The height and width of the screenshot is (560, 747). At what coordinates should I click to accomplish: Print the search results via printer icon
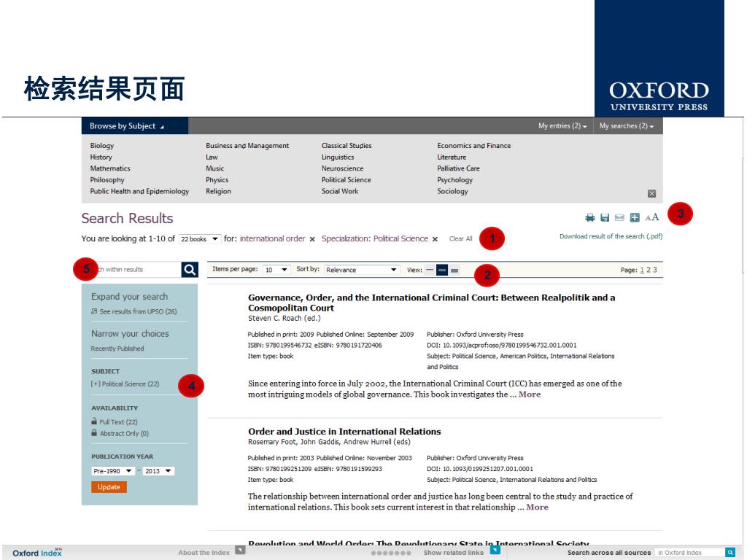(x=589, y=217)
